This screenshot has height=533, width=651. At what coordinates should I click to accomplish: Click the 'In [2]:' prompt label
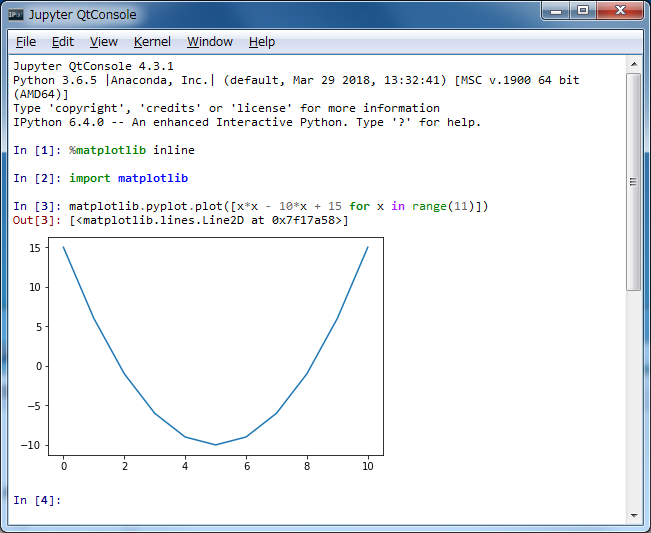pos(37,178)
